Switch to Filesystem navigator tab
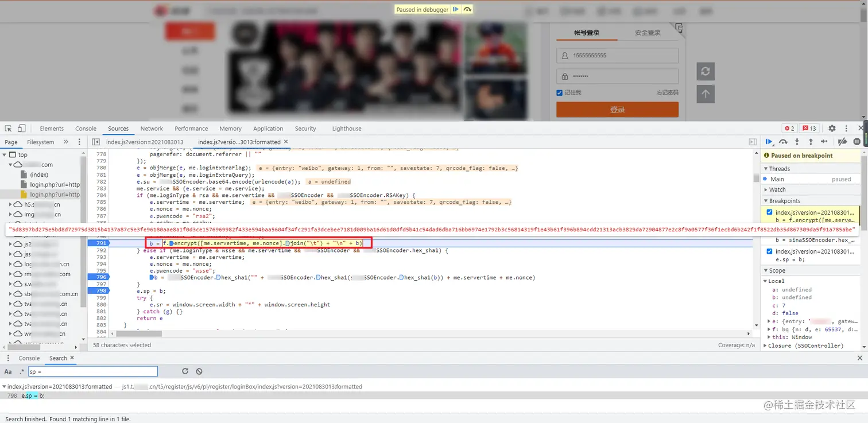This screenshot has height=423, width=868. click(40, 142)
